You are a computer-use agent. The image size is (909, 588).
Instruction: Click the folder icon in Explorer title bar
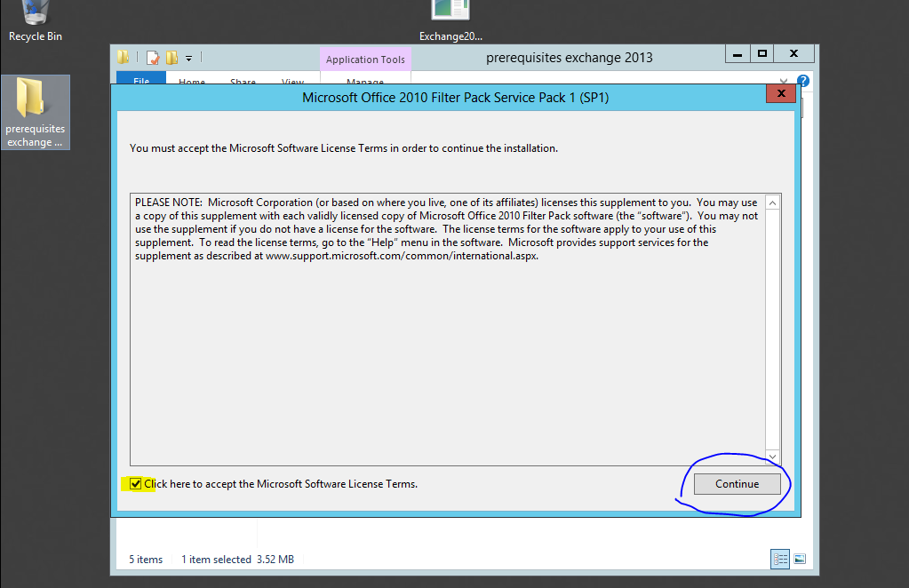(123, 58)
